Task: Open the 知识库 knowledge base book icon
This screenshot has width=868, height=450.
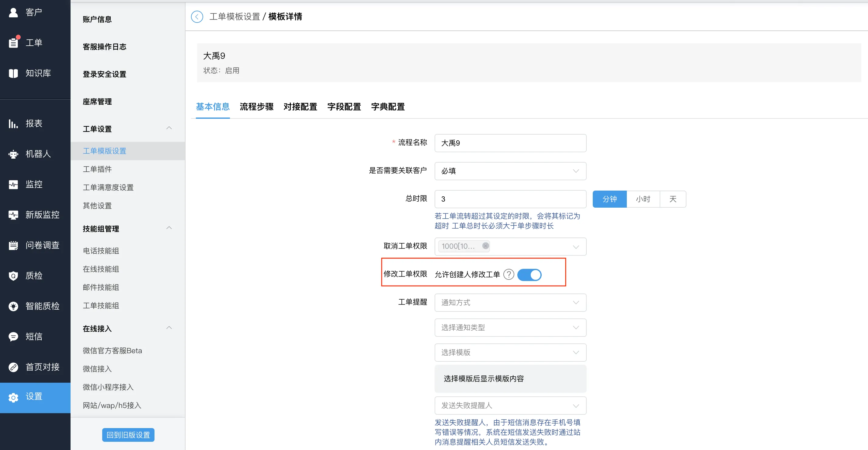Action: (13, 73)
